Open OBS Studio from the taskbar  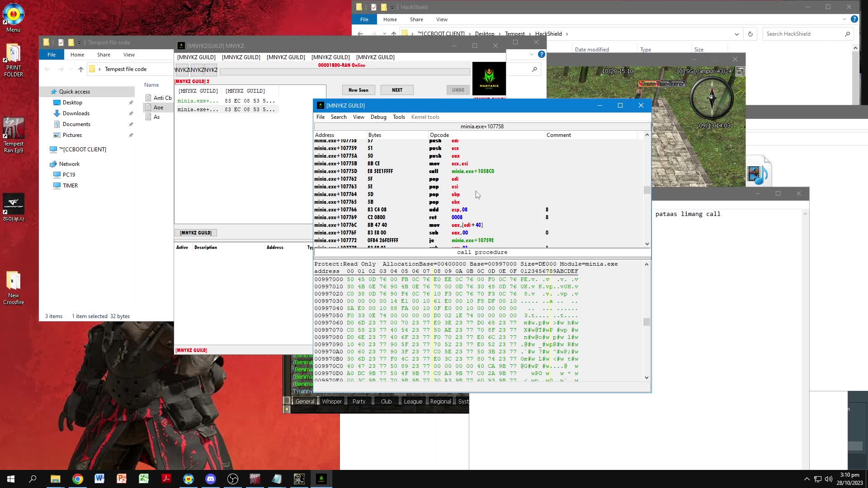click(233, 479)
